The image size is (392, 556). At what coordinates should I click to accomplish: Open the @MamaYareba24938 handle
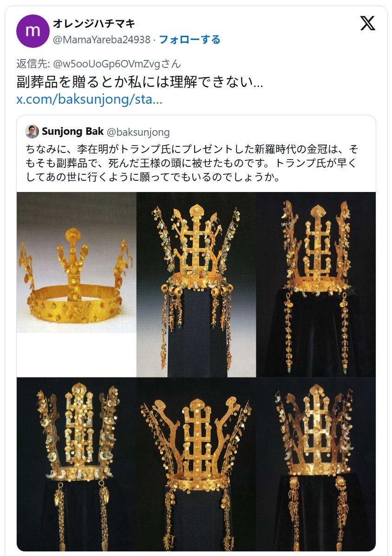pyautogui.click(x=102, y=40)
